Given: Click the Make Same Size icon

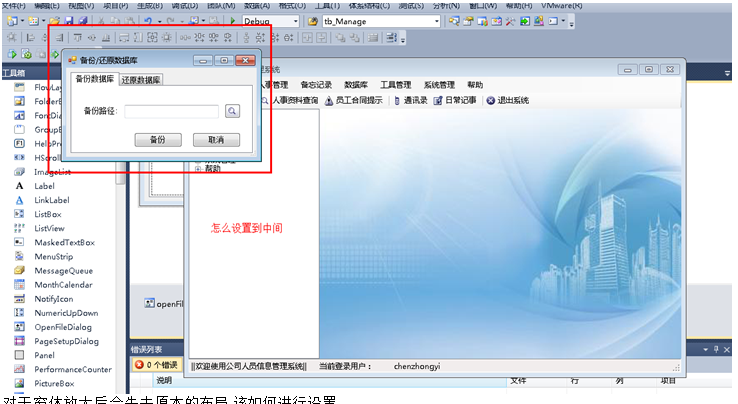Looking at the screenshot, I should point(152,38).
